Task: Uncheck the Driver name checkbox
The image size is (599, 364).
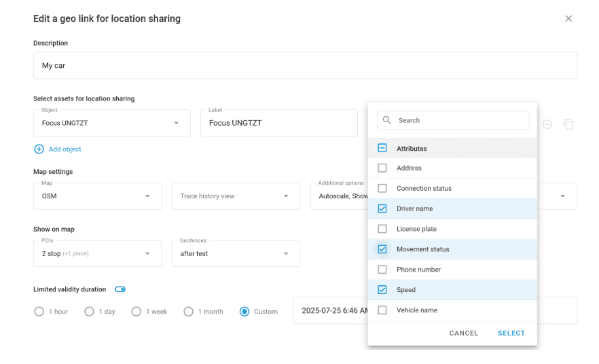Action: point(382,208)
